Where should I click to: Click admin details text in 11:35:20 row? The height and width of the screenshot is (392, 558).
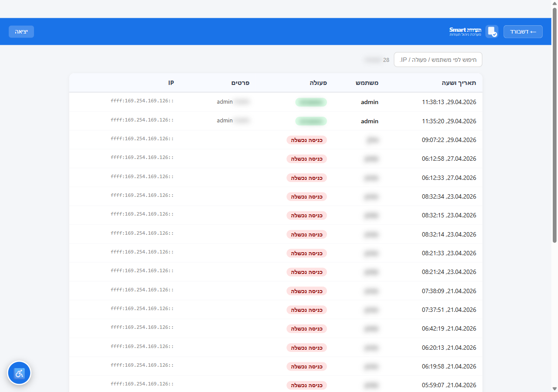pyautogui.click(x=225, y=121)
